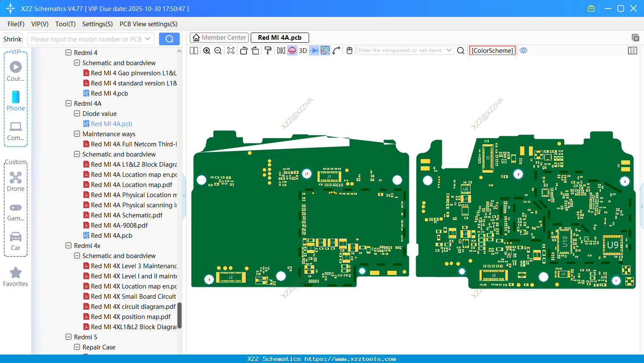
Task: Click the mirror/flip board icon
Action: click(x=281, y=51)
